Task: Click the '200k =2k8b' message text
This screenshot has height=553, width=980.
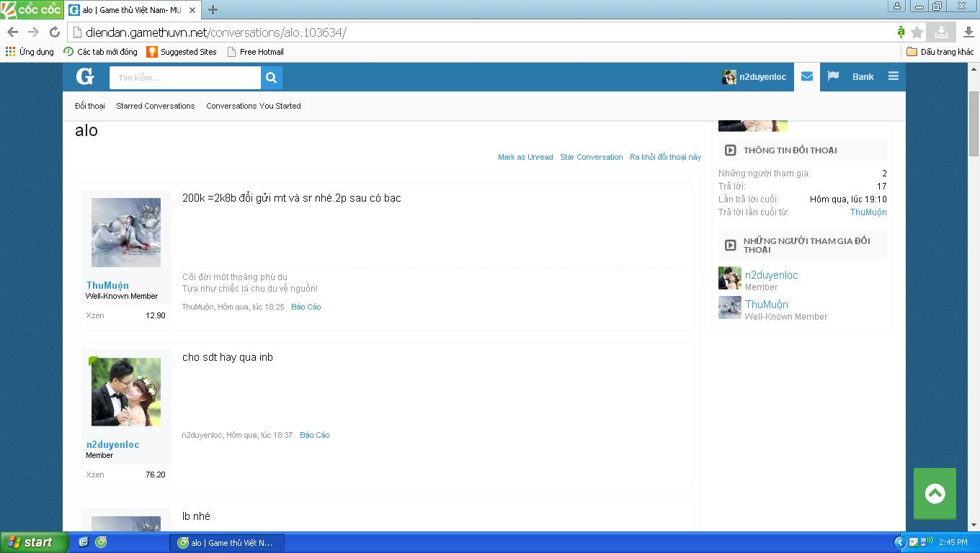Action: 291,198
